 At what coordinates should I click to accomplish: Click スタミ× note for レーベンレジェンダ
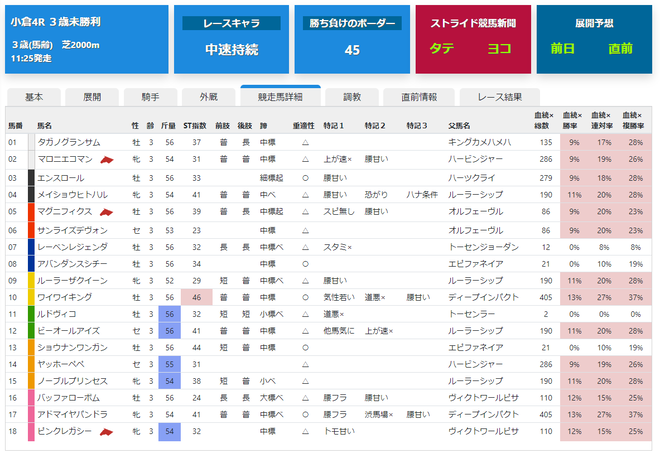[338, 247]
